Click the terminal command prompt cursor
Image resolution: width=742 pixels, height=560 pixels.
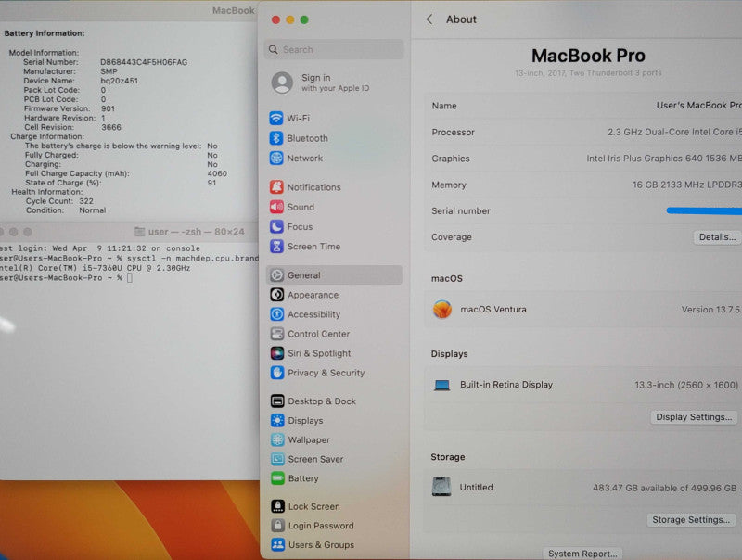(130, 278)
